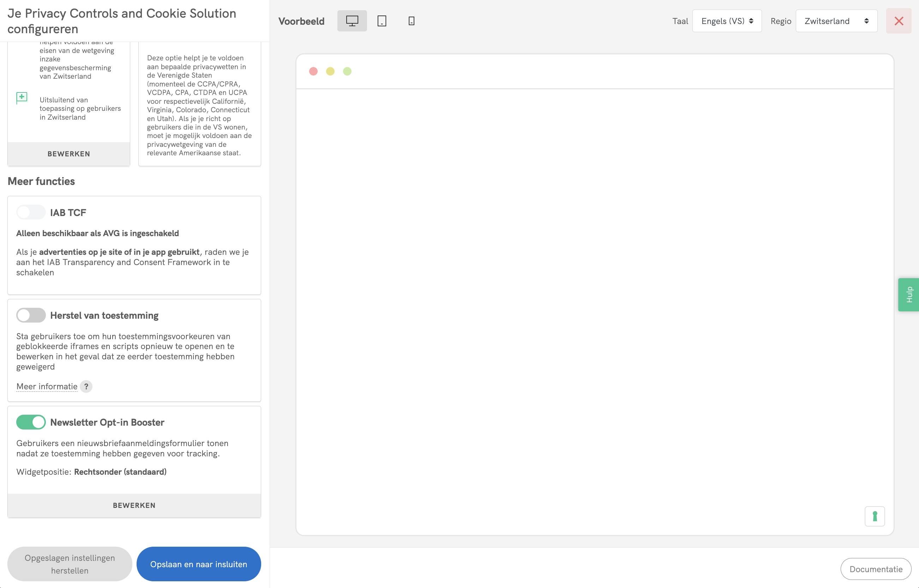919x588 pixels.
Task: Switch to mobile phone preview icon
Action: click(x=411, y=21)
